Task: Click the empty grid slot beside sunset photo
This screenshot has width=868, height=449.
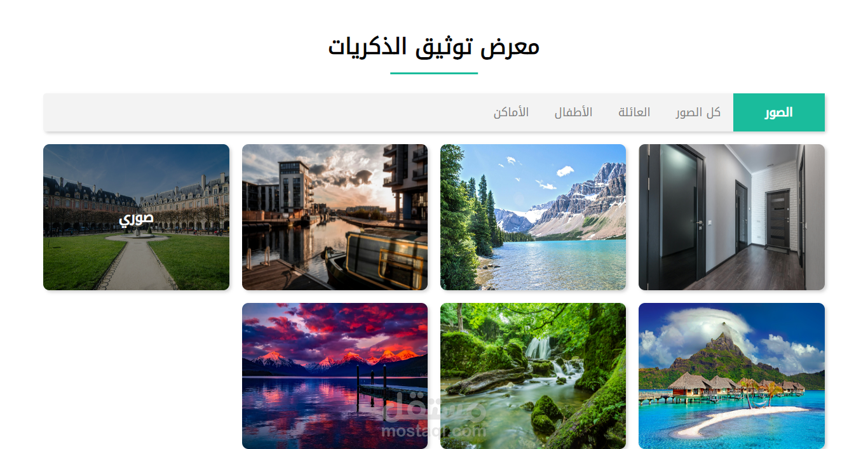Action: coord(136,376)
